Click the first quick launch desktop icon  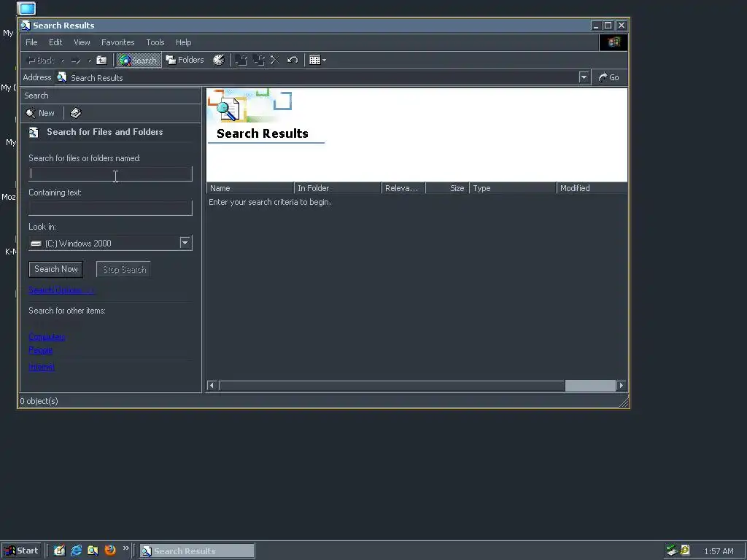pos(59,551)
